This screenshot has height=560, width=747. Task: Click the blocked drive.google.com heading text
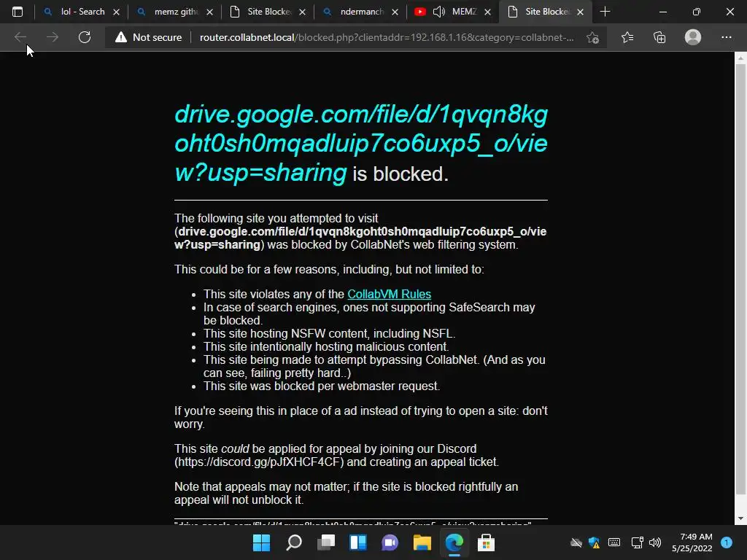[360, 144]
